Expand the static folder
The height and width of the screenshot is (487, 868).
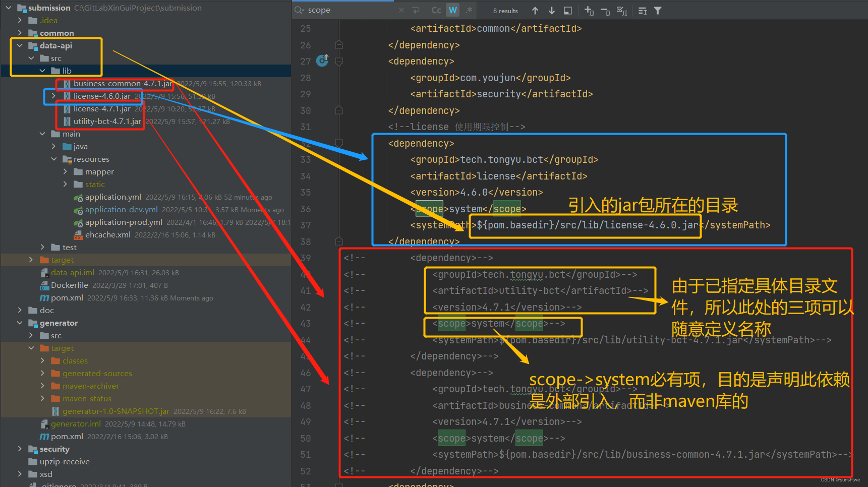point(65,185)
